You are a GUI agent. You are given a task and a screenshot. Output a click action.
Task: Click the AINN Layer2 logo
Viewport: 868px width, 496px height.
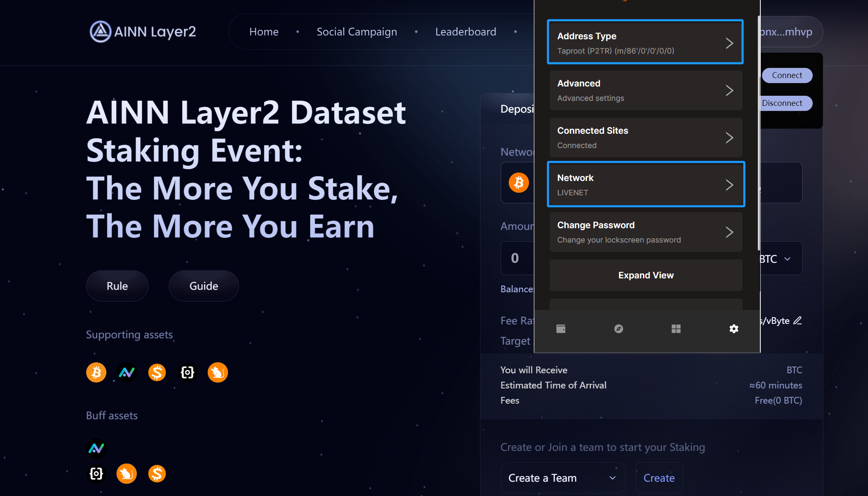(143, 32)
